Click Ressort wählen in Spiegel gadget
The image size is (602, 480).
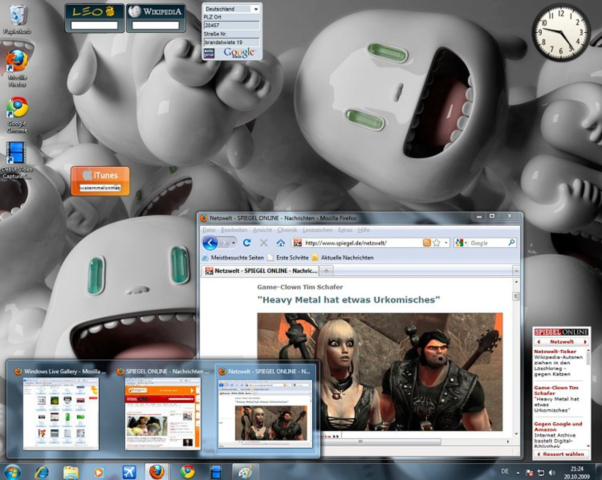(x=563, y=454)
